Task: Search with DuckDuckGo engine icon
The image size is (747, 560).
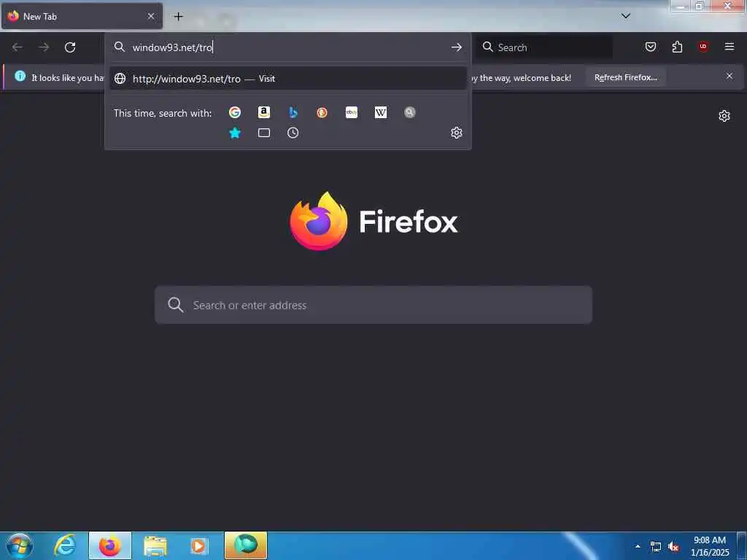Action: [x=322, y=112]
